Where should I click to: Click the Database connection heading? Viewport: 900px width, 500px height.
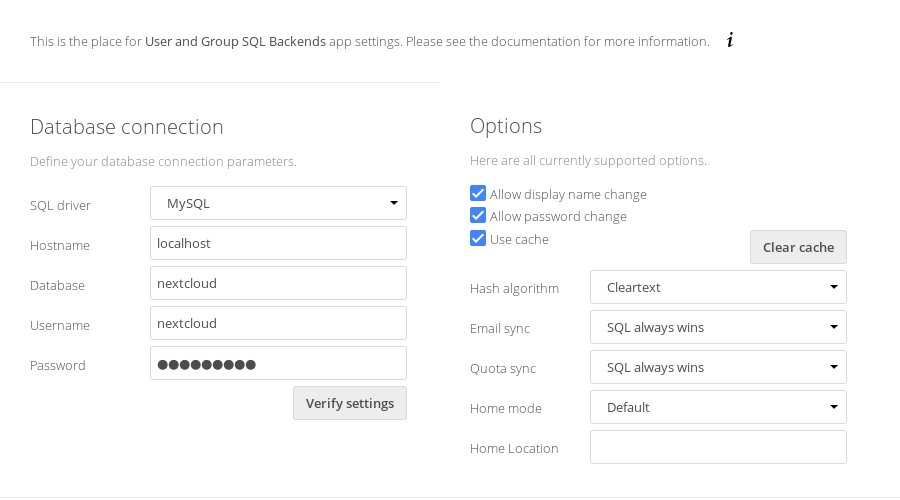[127, 127]
